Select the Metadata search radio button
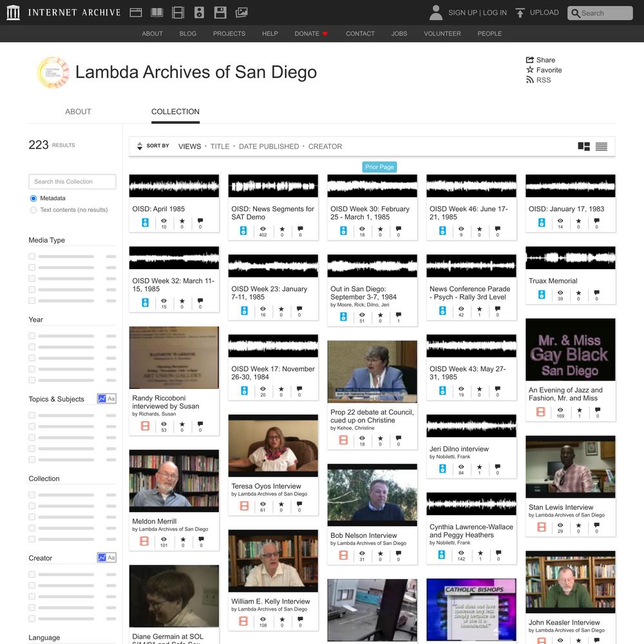 [33, 198]
